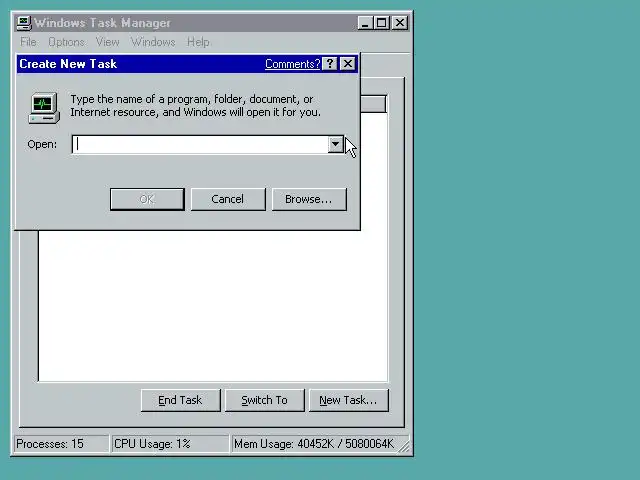This screenshot has height=480, width=640.
Task: Click the Task Manager title bar icon
Action: point(24,23)
